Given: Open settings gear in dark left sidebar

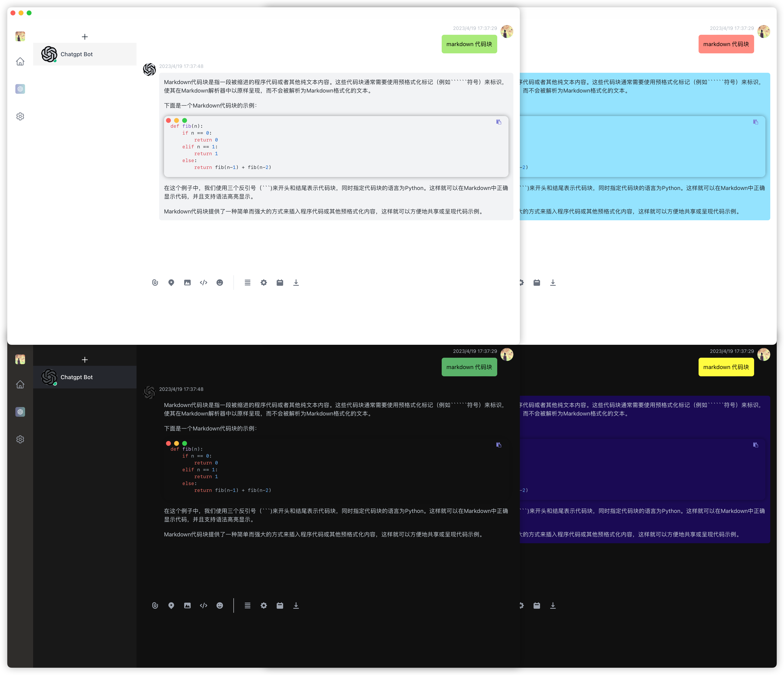Looking at the screenshot, I should [20, 439].
